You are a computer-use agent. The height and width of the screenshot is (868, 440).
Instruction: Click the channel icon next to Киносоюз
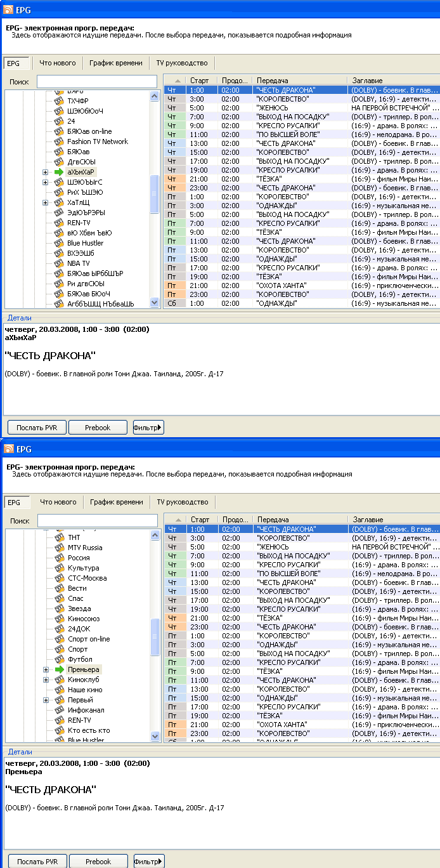(59, 619)
